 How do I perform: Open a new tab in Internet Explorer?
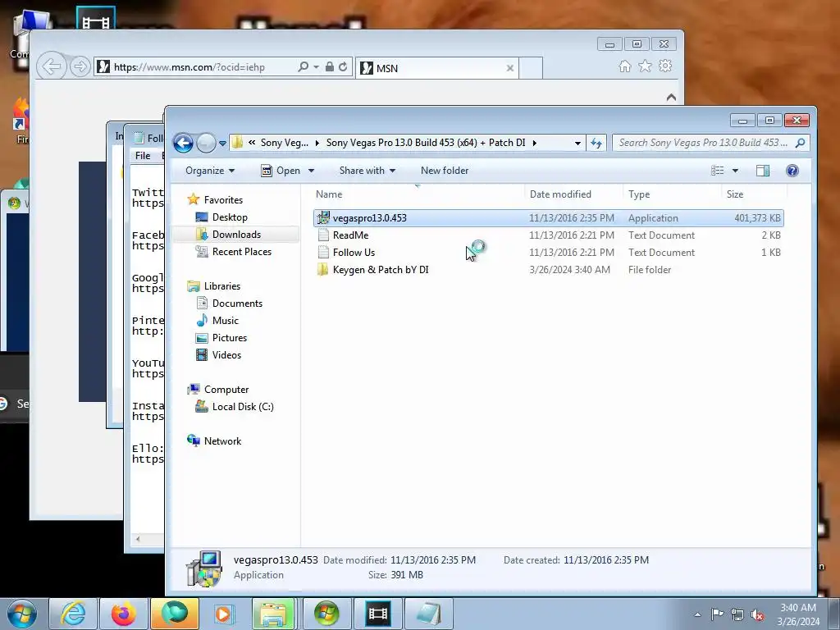tap(531, 68)
